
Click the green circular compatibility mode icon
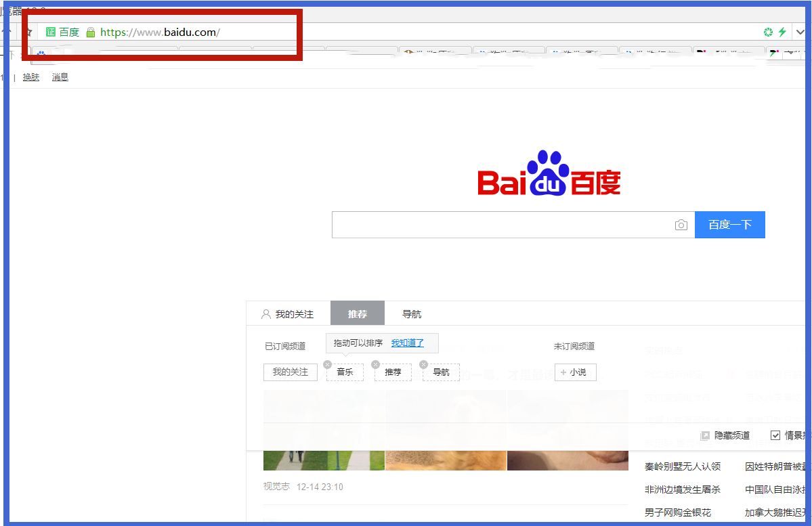[769, 32]
